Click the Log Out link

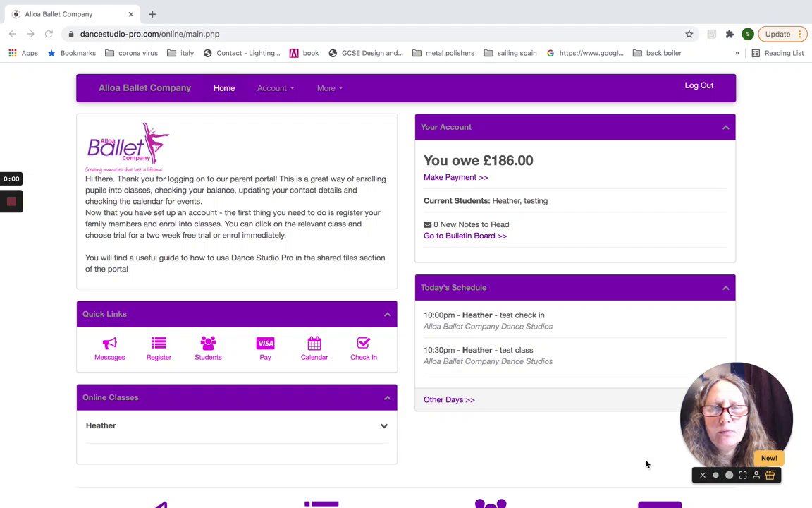pyautogui.click(x=699, y=85)
